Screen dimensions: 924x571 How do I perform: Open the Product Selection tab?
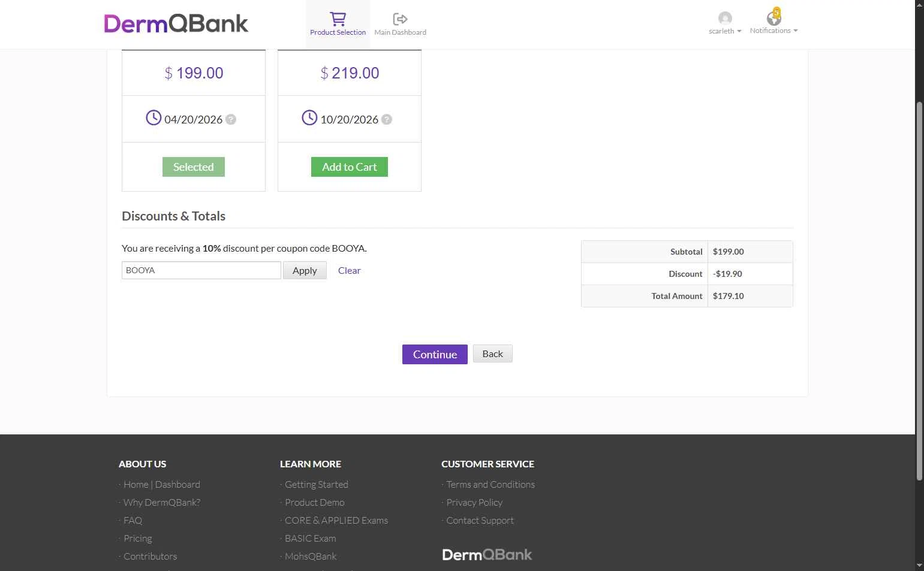pyautogui.click(x=338, y=25)
